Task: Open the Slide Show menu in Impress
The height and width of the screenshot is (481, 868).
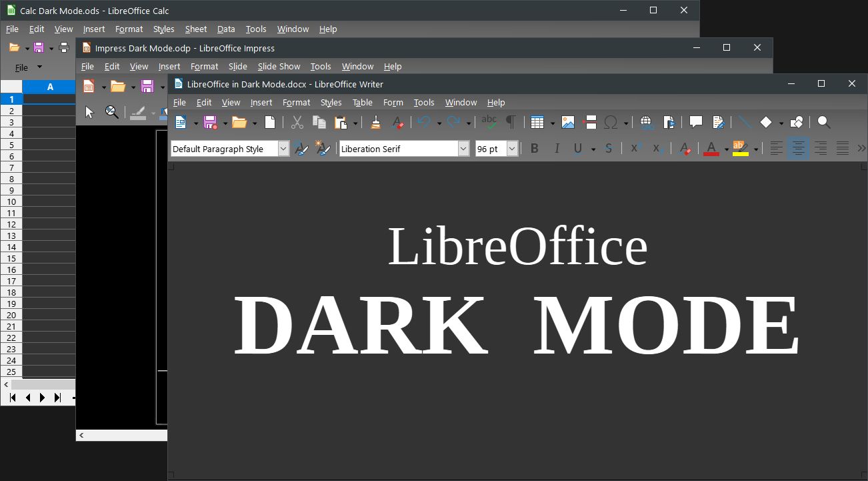Action: click(279, 66)
